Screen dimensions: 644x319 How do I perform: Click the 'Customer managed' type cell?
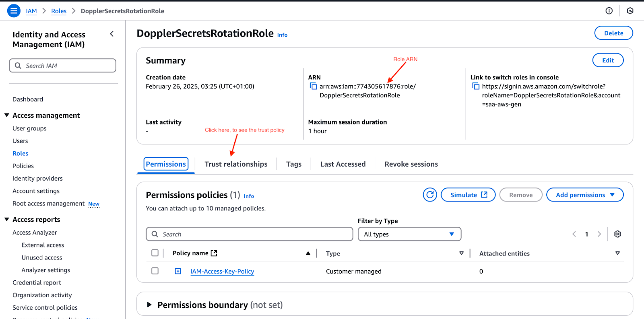pos(353,271)
